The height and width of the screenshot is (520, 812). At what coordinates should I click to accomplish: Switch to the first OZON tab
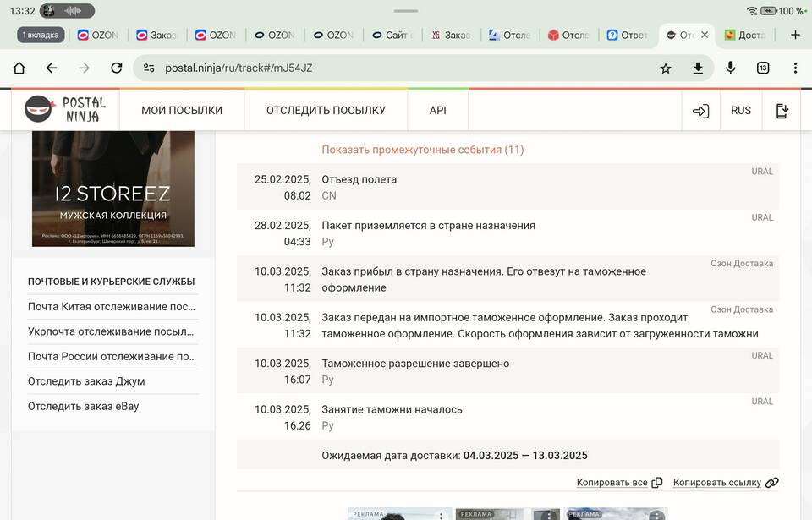[98, 35]
